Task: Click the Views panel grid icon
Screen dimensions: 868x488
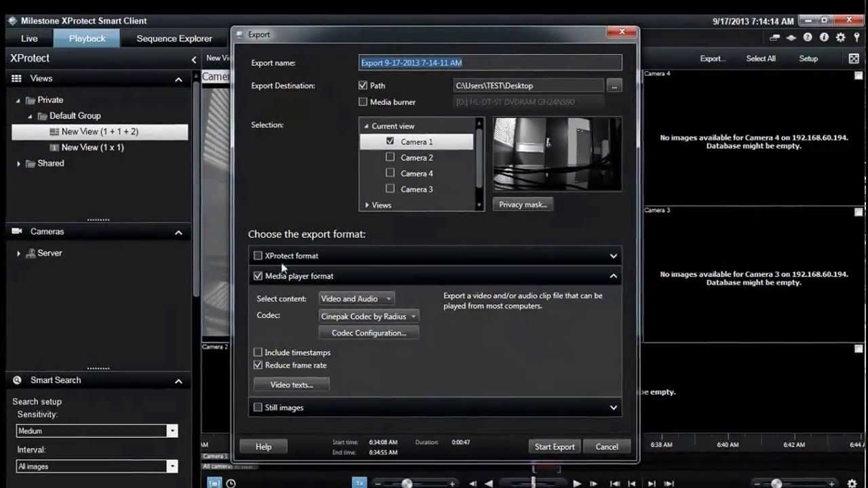Action: 16,79
